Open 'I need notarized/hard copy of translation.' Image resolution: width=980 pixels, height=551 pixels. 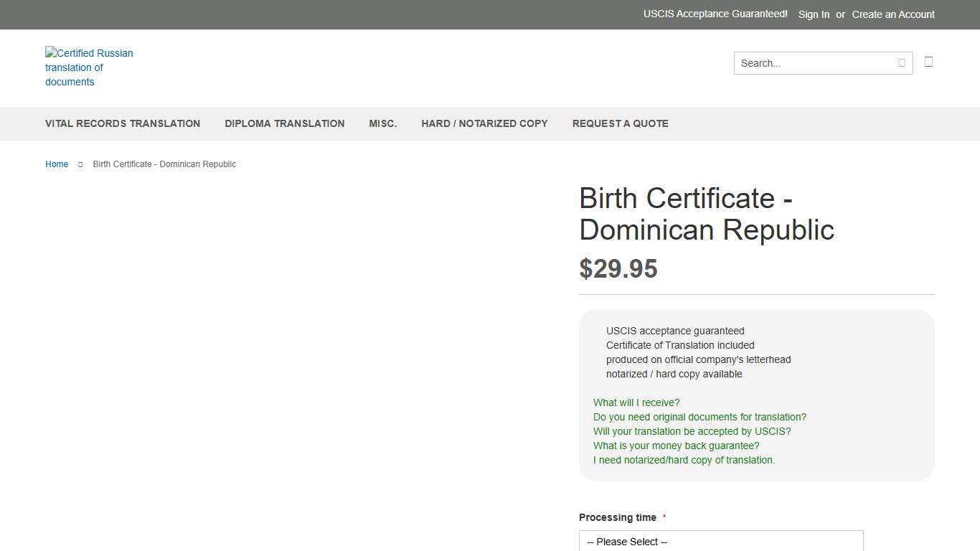click(x=684, y=460)
